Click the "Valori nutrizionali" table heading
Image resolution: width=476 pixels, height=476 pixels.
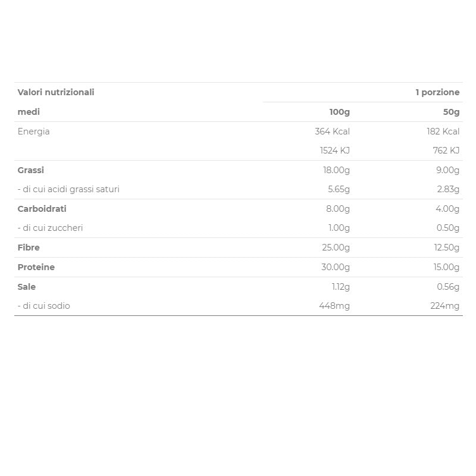coord(56,92)
